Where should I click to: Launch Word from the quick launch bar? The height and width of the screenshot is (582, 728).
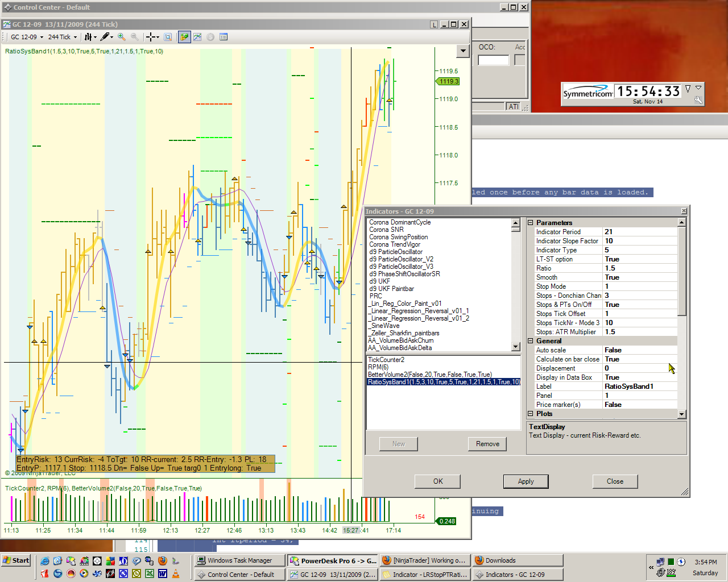(x=163, y=573)
